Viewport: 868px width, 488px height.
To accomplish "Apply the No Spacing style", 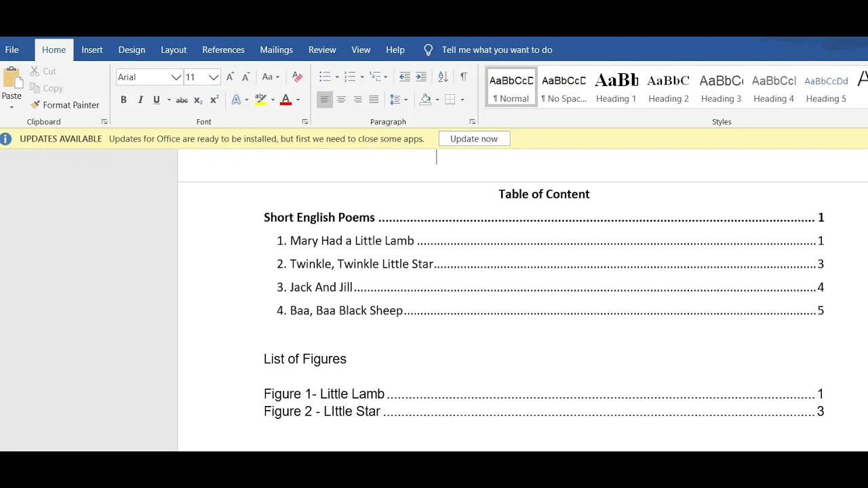I will click(x=564, y=86).
